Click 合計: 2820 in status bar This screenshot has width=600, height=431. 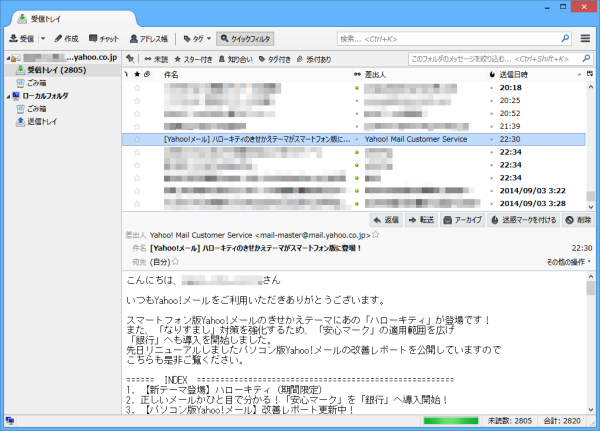[562, 421]
